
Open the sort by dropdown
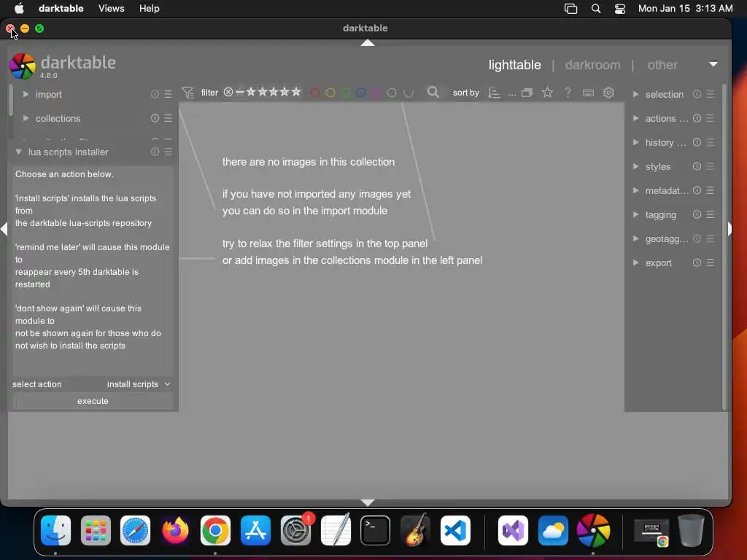click(x=511, y=94)
